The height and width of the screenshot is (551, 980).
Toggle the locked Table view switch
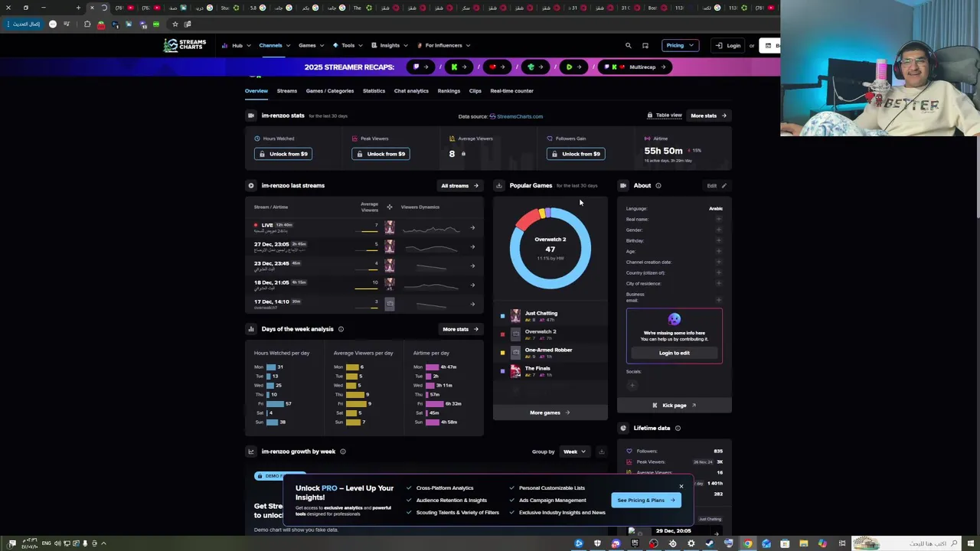665,116
